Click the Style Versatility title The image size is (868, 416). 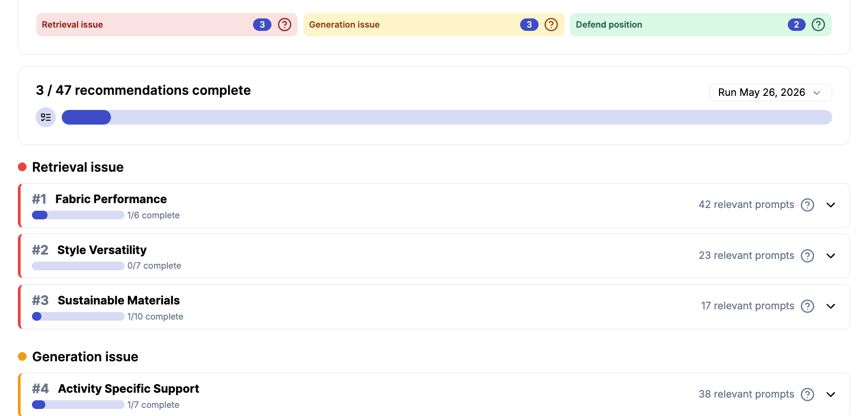pyautogui.click(x=102, y=250)
